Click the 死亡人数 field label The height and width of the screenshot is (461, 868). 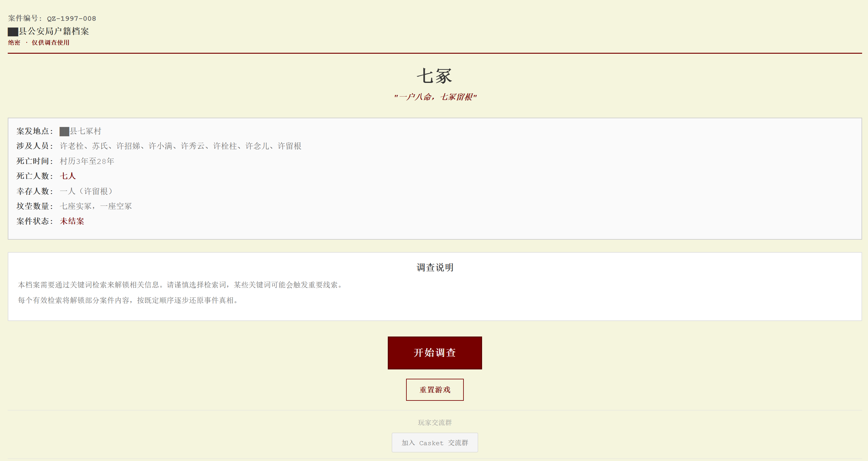click(35, 176)
